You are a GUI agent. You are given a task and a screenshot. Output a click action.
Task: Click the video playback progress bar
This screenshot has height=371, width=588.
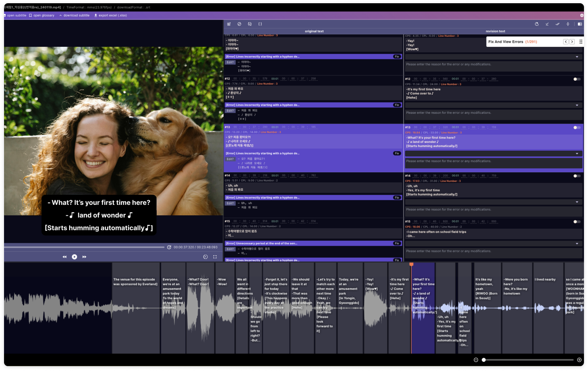(x=85, y=247)
